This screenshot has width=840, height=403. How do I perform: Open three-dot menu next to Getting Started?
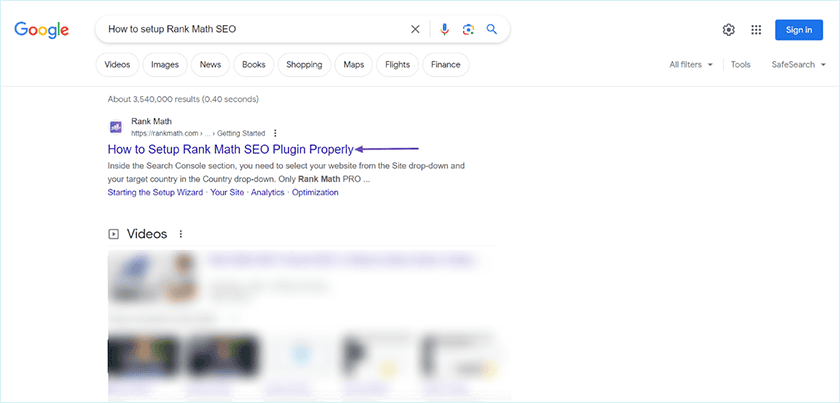[x=275, y=133]
